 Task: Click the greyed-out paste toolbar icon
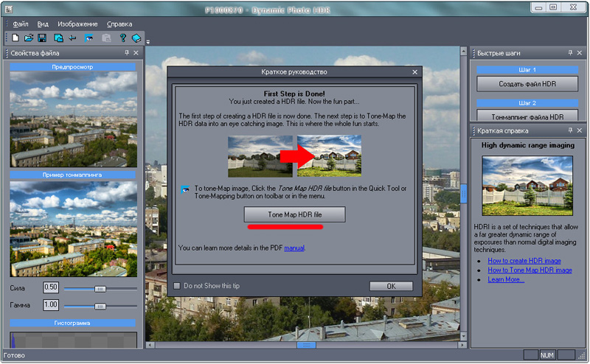[x=106, y=38]
